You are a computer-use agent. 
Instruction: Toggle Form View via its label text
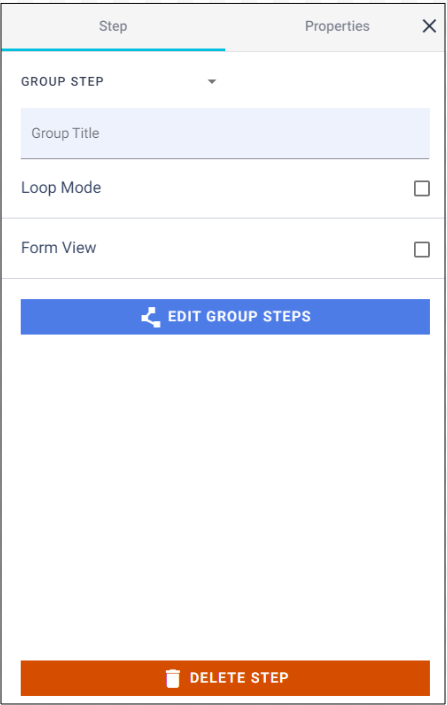58,248
